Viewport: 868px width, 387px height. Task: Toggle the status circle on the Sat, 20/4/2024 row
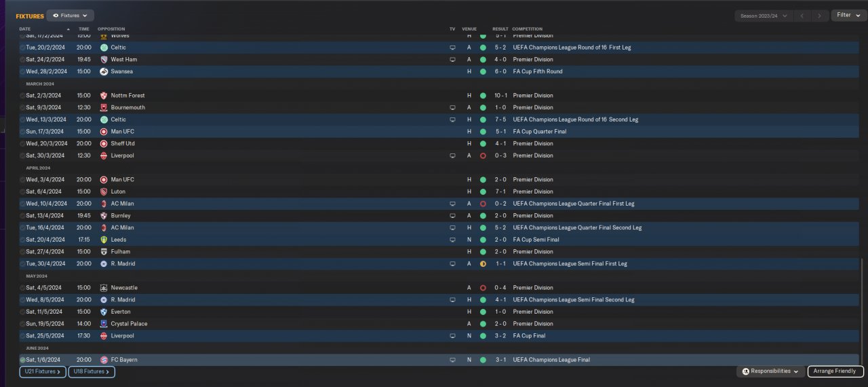tap(22, 240)
